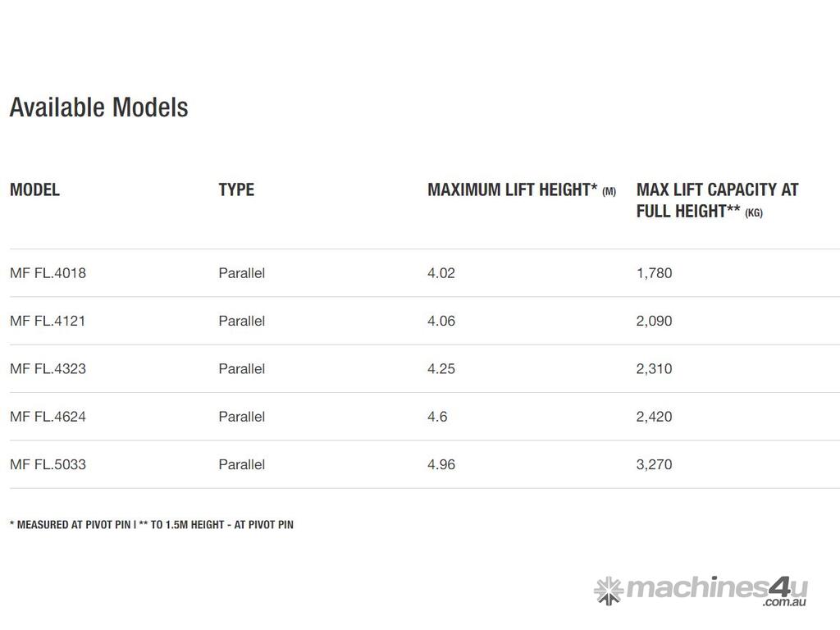Click the 2,310 lift capacity value

[x=654, y=368]
